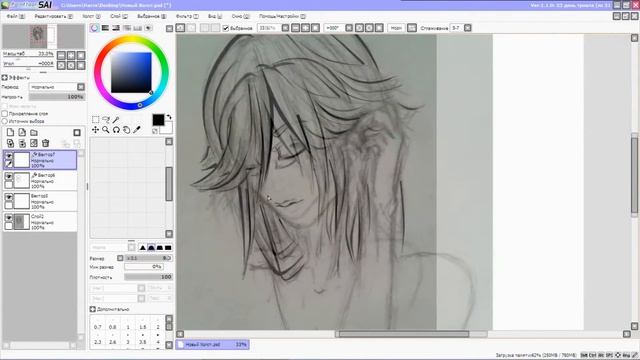
Task: Create a new linework vector layer
Action: coord(22,133)
